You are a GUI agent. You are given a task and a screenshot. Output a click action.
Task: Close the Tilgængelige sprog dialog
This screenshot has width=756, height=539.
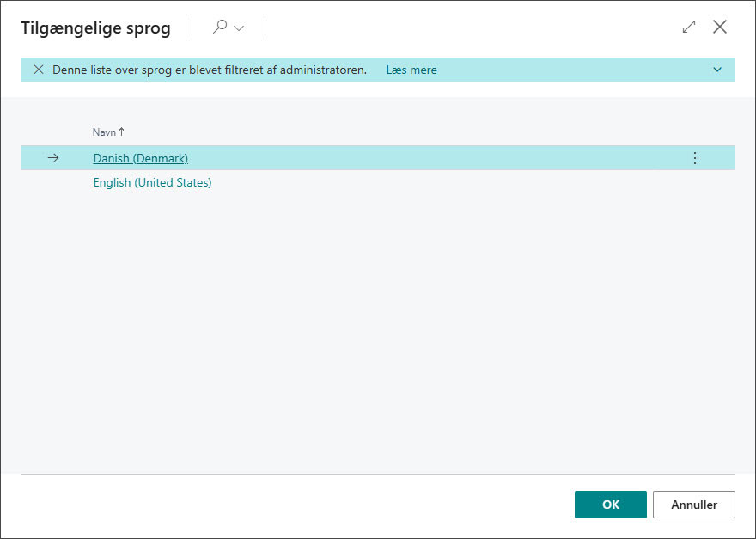pyautogui.click(x=720, y=27)
